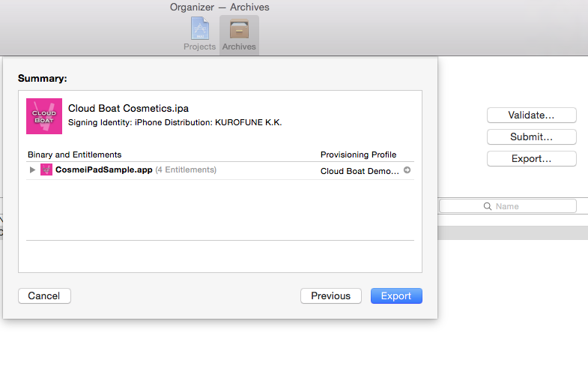Click the Provisioning Profile column header

tap(358, 154)
